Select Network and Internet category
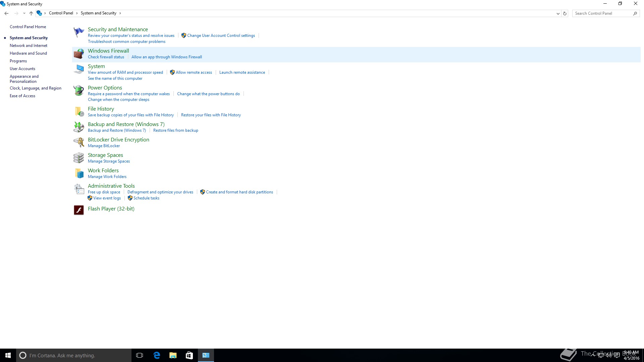The width and height of the screenshot is (644, 362). pyautogui.click(x=29, y=46)
